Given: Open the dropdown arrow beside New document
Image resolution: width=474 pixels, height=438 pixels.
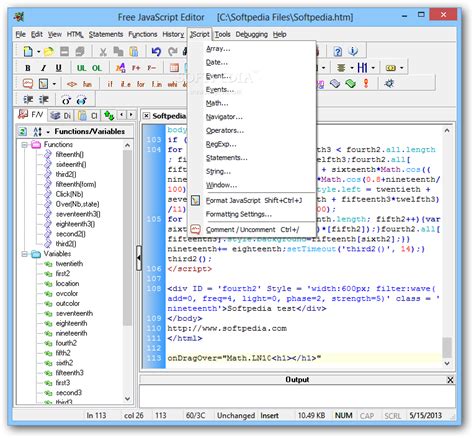Looking at the screenshot, I should click(x=39, y=52).
